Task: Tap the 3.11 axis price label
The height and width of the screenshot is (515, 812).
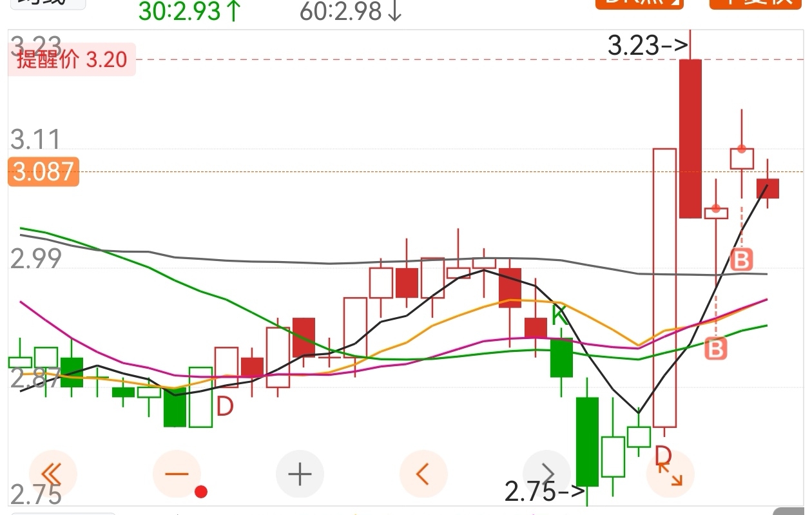Action: coord(35,140)
